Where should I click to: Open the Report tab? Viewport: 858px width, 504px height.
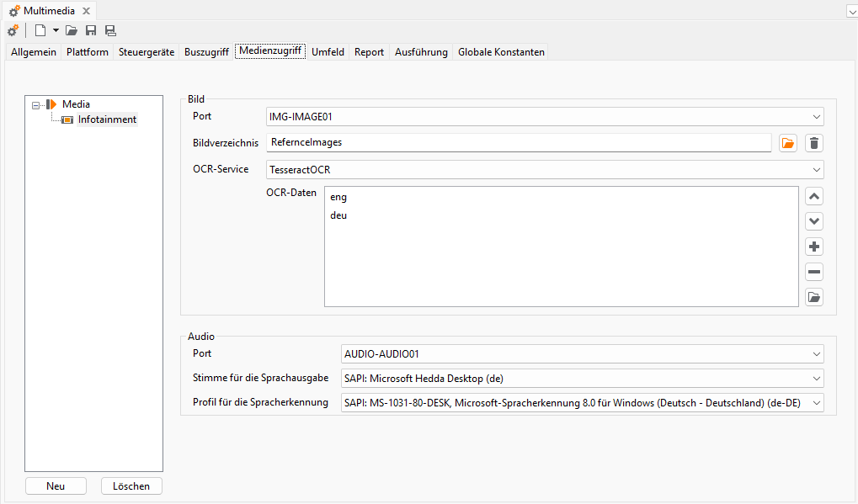tap(370, 52)
